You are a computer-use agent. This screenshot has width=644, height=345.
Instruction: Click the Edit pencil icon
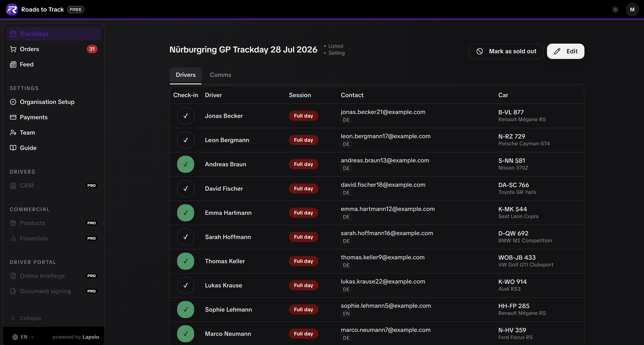click(557, 51)
